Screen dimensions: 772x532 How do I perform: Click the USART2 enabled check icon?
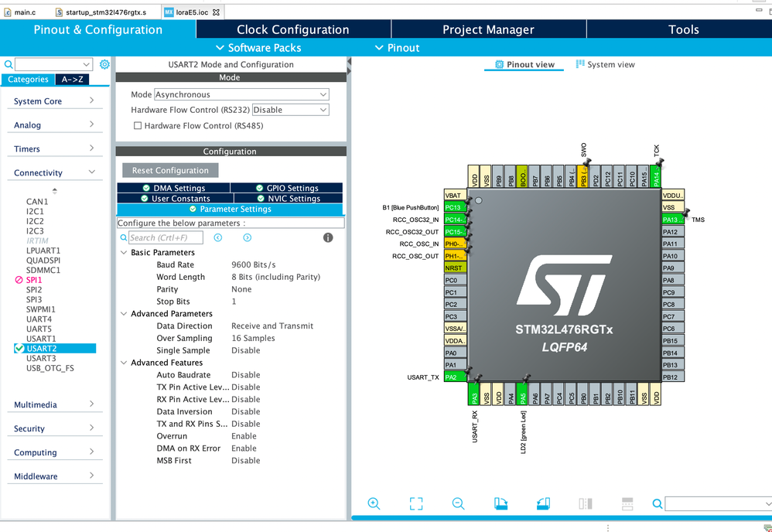(19, 349)
